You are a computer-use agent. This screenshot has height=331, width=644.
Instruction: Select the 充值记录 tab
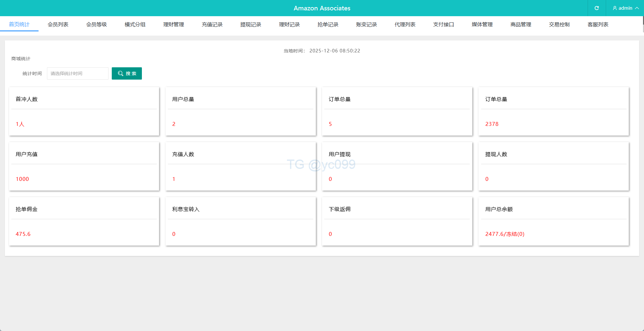coord(212,25)
